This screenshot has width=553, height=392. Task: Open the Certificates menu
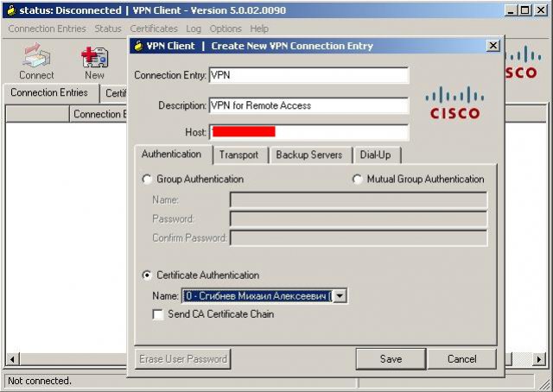[154, 28]
